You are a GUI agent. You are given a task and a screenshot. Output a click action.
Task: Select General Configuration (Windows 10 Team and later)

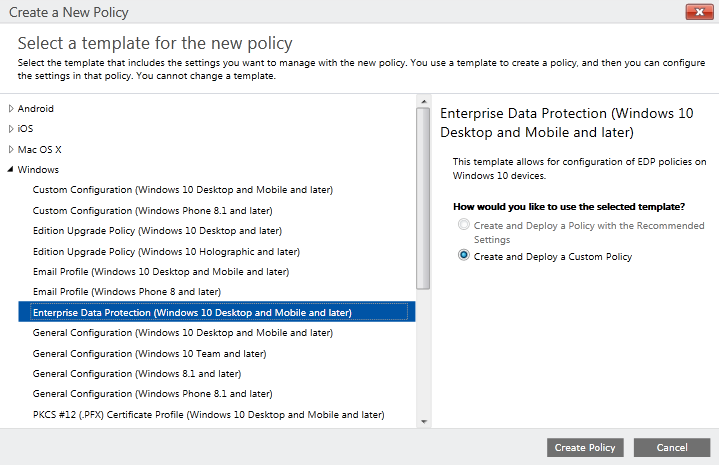tap(148, 353)
